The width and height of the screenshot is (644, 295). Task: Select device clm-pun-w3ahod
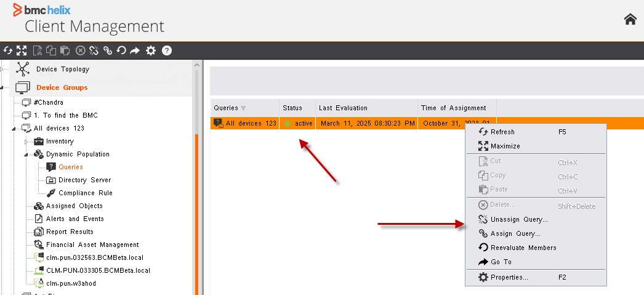click(x=71, y=283)
